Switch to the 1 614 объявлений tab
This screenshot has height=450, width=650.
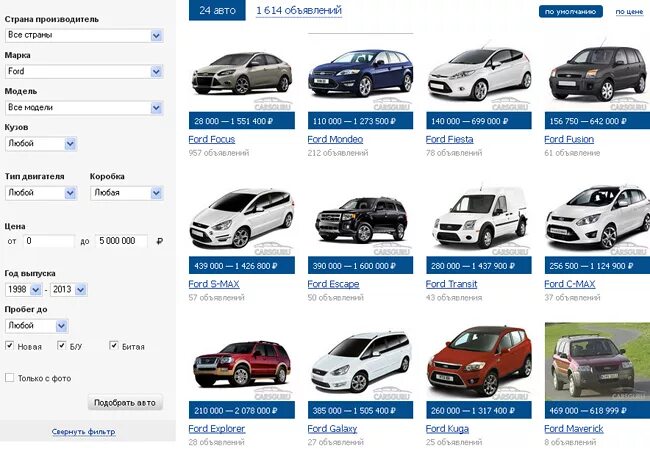pos(299,10)
